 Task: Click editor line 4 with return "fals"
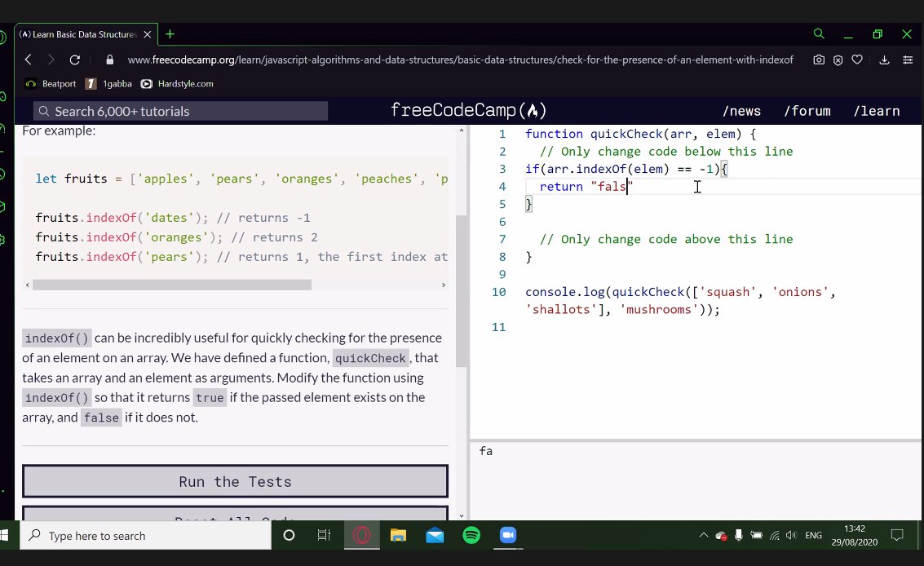586,186
